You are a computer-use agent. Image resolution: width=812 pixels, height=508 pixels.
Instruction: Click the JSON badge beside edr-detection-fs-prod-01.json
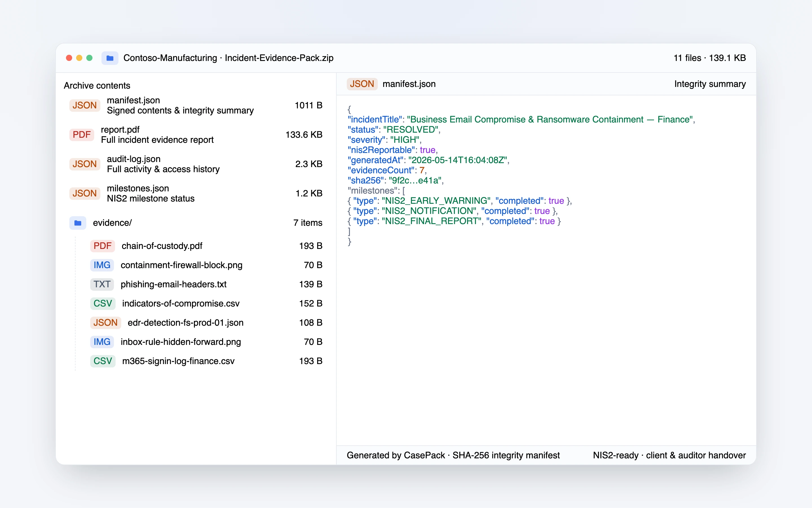[x=105, y=323]
